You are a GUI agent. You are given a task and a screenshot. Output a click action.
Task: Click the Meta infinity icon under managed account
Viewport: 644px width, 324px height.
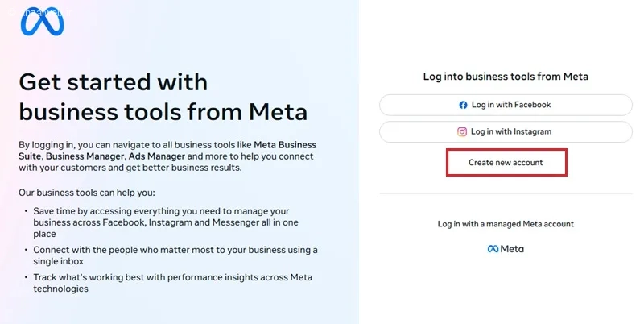click(x=493, y=249)
